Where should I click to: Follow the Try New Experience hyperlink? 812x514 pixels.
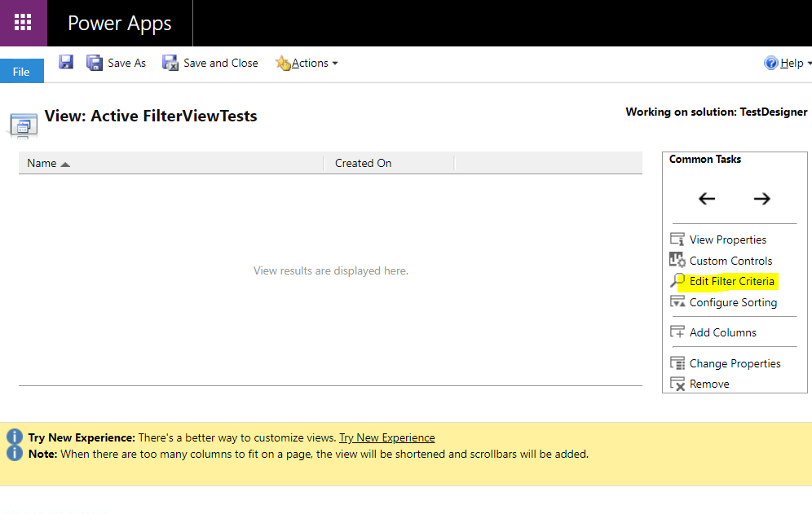point(386,437)
